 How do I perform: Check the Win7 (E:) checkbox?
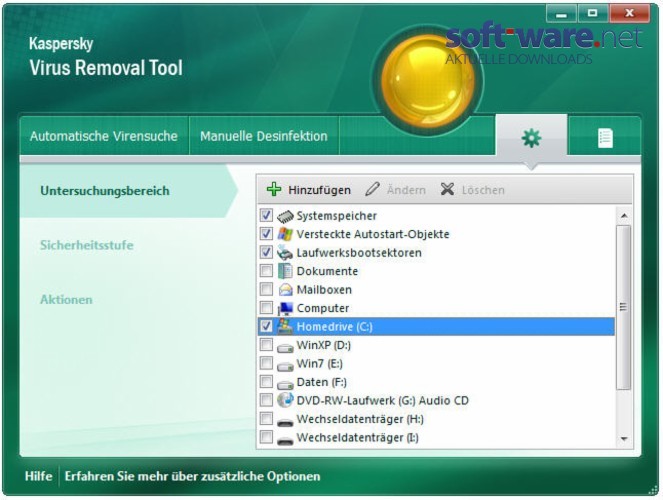click(x=266, y=363)
